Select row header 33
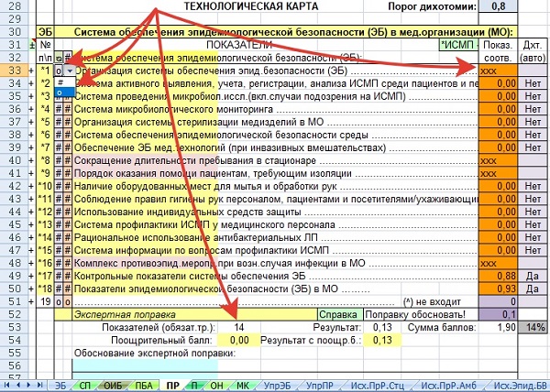The width and height of the screenshot is (550, 392). [x=14, y=71]
